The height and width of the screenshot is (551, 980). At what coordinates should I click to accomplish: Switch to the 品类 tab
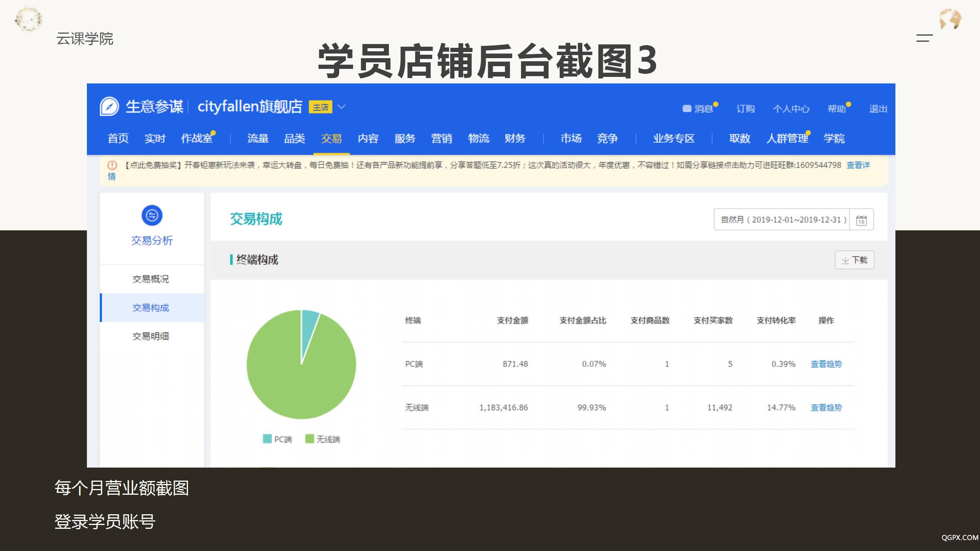294,138
